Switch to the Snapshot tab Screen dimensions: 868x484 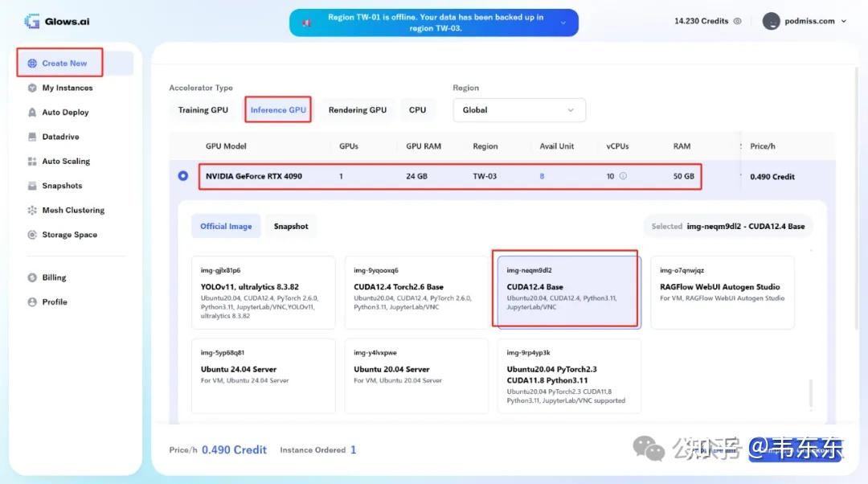click(x=291, y=226)
